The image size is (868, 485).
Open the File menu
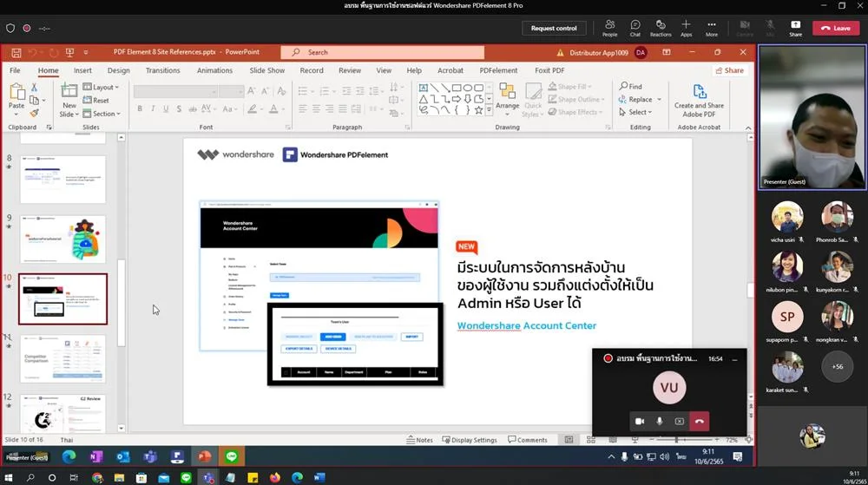tap(15, 70)
